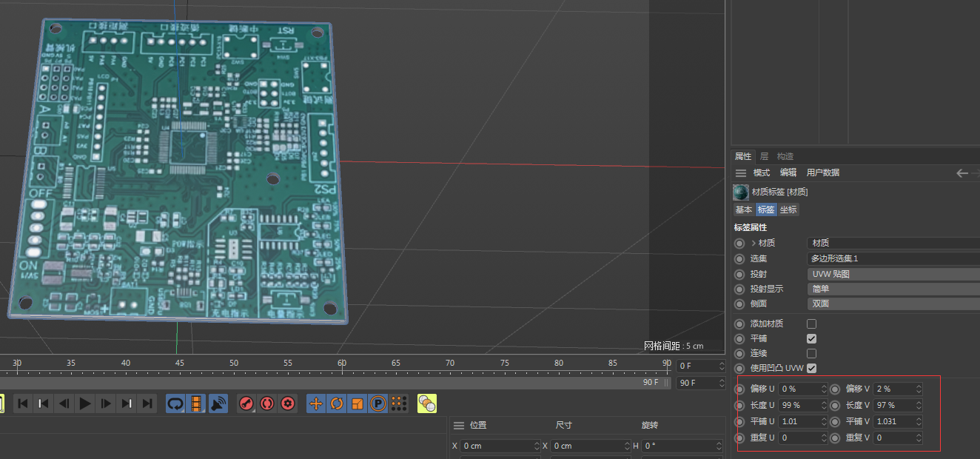980x459 pixels.
Task: Enable autokeying with the red circle icon
Action: pos(266,403)
